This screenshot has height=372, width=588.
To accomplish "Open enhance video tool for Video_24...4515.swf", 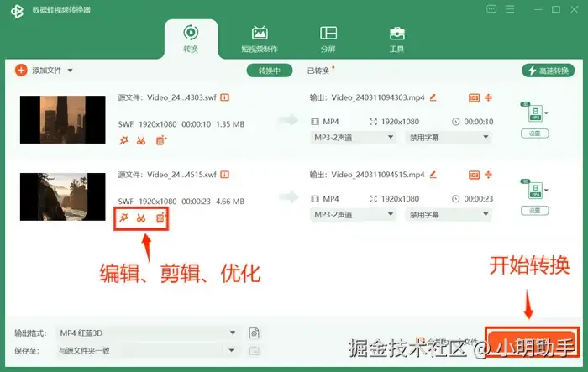I will [161, 217].
